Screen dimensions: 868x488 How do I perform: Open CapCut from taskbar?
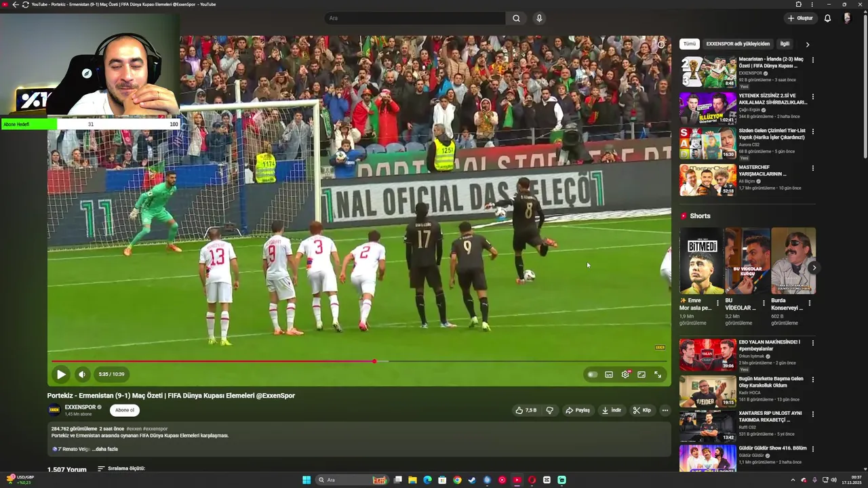[547, 480]
